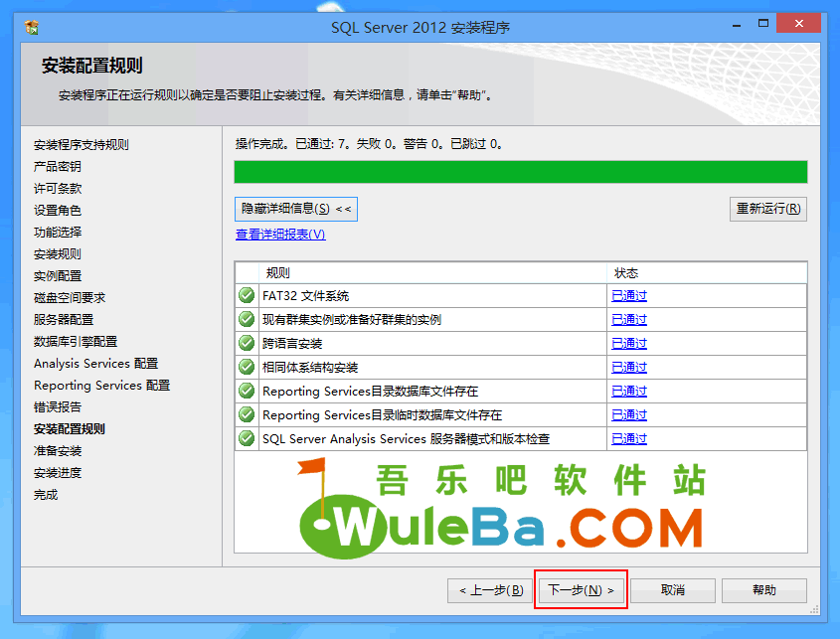The image size is (840, 639).
Task: Click the 状态 column header
Action: (707, 273)
